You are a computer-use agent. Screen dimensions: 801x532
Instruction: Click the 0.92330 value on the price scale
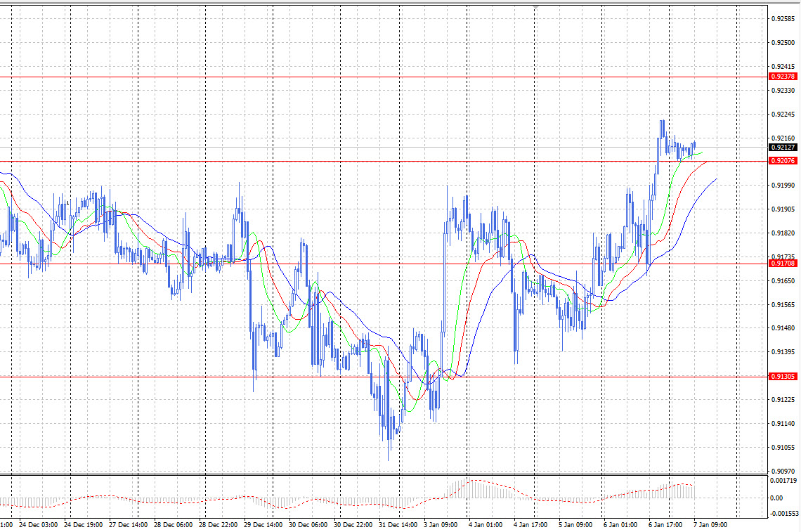(783, 91)
